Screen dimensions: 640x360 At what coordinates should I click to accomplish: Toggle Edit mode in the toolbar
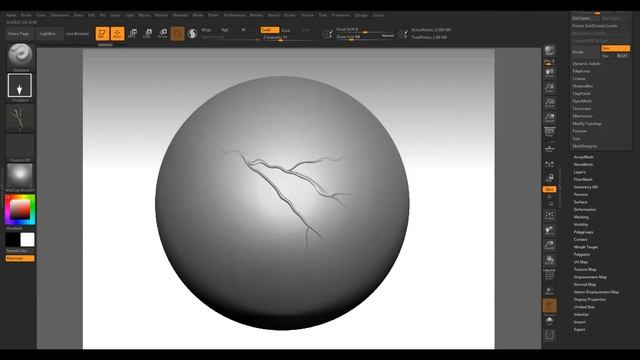[102, 33]
